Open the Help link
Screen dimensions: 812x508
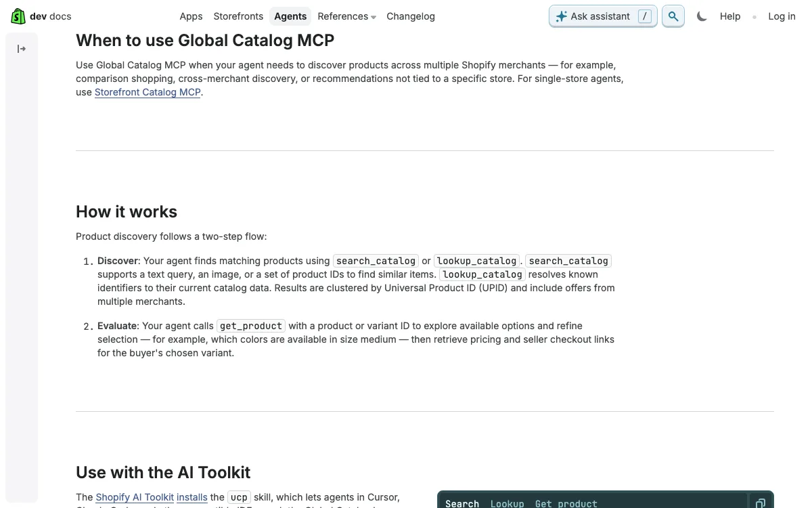pyautogui.click(x=730, y=16)
